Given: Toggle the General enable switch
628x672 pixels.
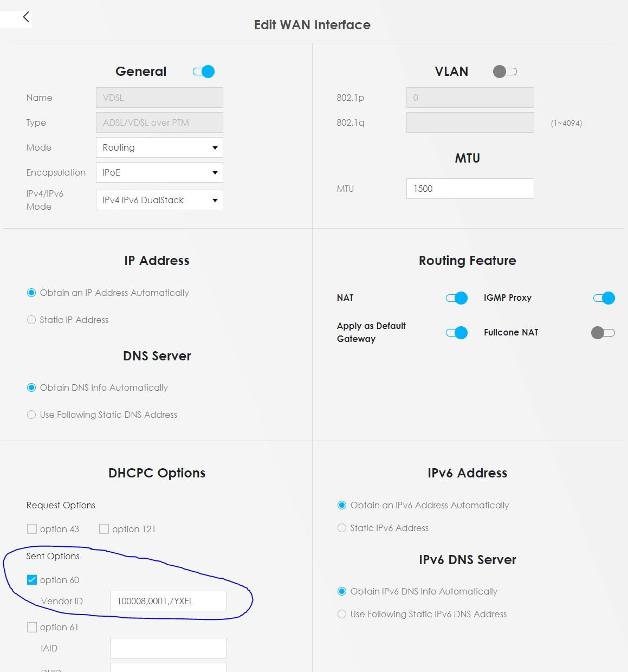Looking at the screenshot, I should pos(204,72).
